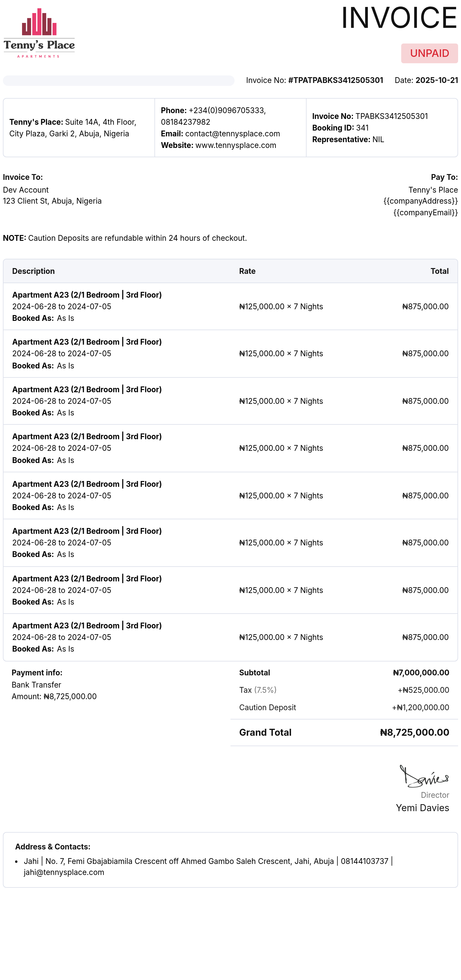Click the red UNPAID status badge
This screenshot has height=980, width=461.
[x=429, y=53]
